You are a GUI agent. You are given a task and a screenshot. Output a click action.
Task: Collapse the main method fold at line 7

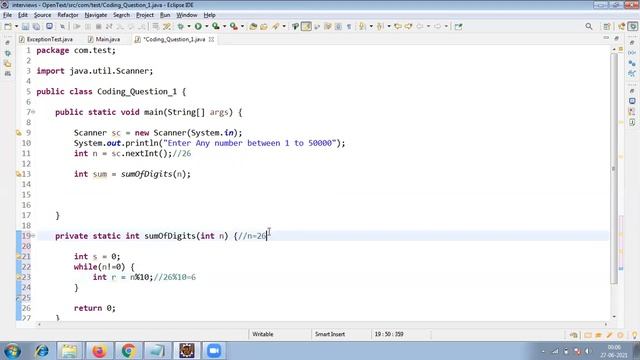tap(33, 112)
